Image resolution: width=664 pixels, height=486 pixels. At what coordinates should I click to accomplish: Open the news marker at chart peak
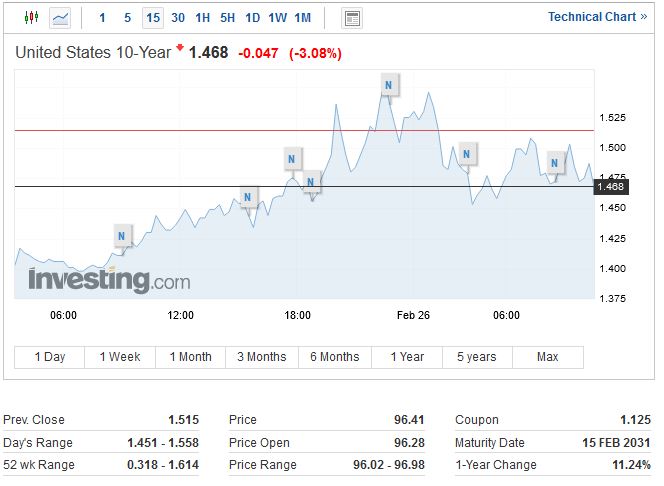point(388,86)
